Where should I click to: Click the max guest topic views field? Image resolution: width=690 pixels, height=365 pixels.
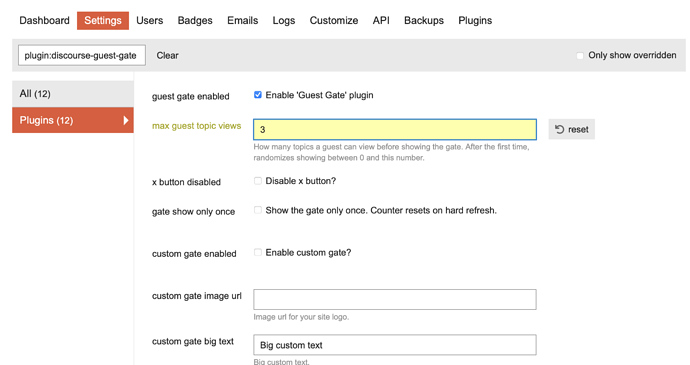coord(395,129)
